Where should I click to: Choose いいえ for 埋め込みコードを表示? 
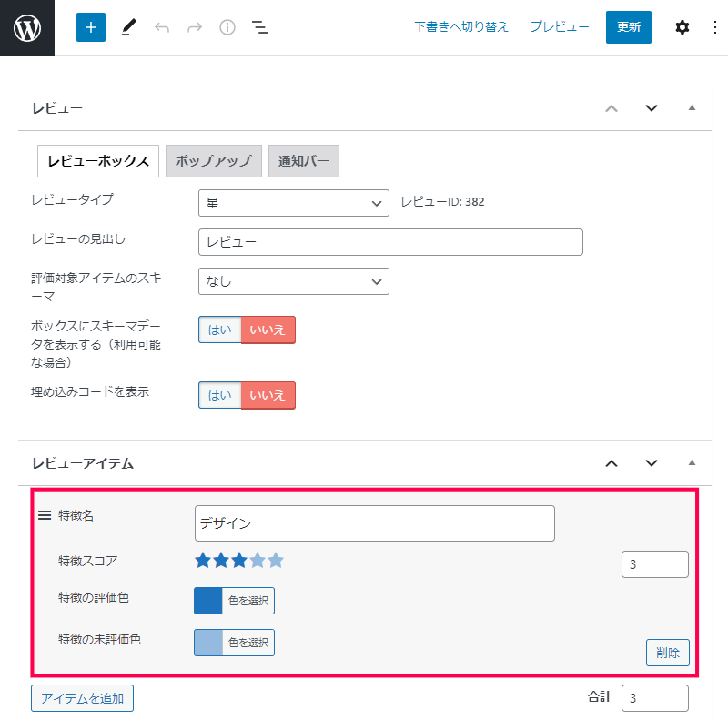268,395
